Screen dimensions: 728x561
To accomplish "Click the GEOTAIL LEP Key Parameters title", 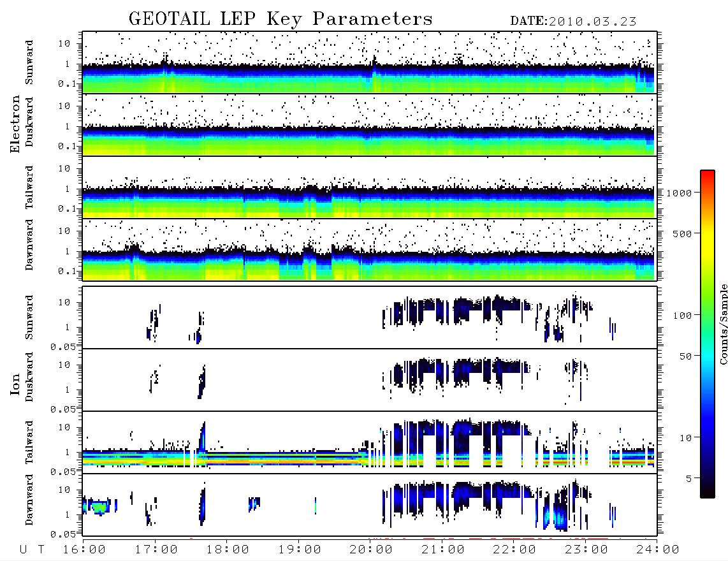I will 280,18.
